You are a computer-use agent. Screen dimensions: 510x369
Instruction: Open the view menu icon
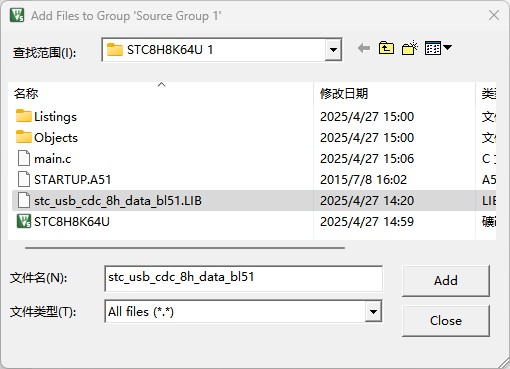coord(438,48)
